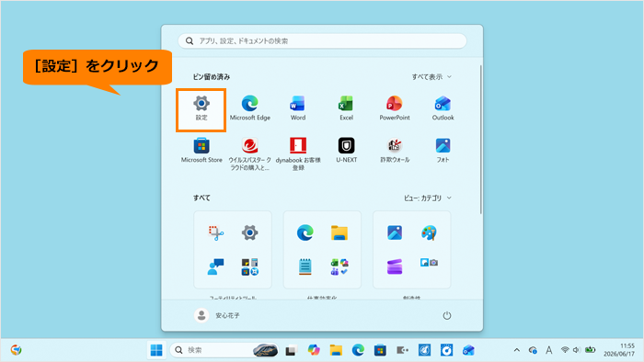644x362 pixels.
Task: Open Microsoft Store pinned app
Action: click(201, 151)
